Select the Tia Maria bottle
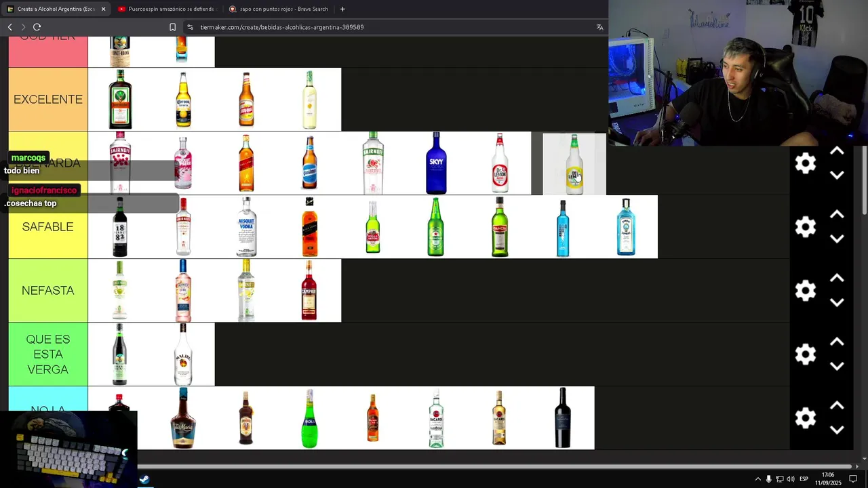This screenshot has width=868, height=488. [183, 418]
